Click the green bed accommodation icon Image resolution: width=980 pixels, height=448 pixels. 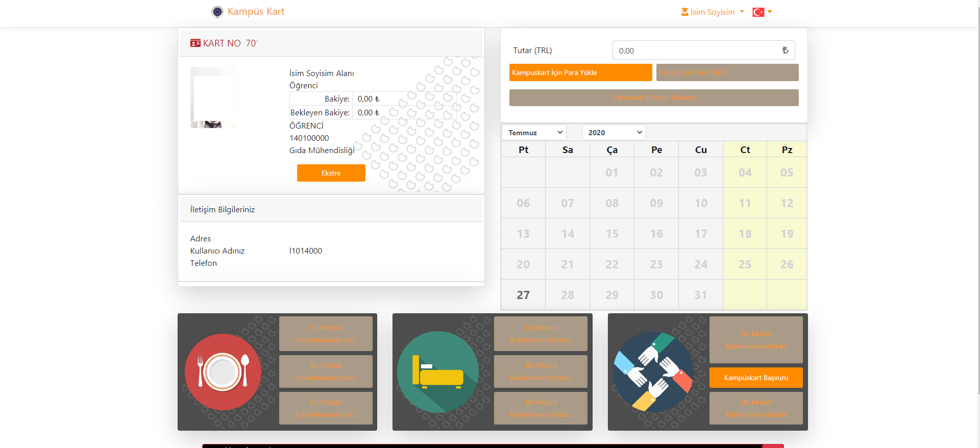pos(437,372)
